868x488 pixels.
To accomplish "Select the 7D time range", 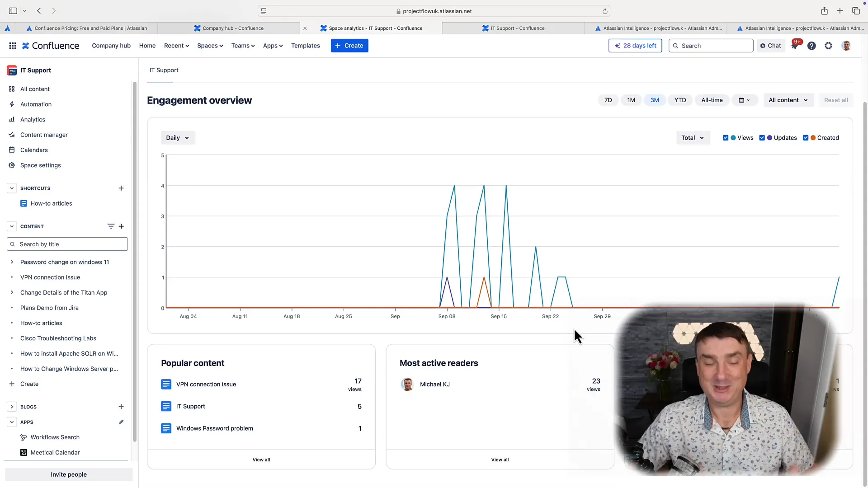I will (608, 100).
